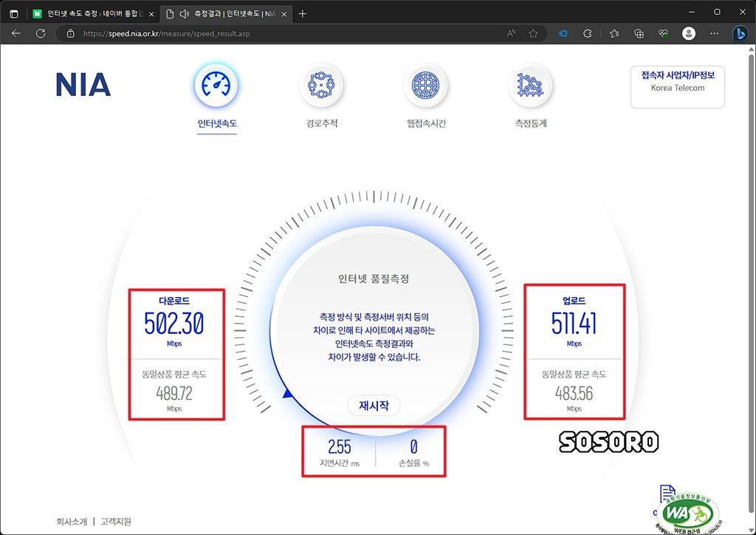The width and height of the screenshot is (756, 535).
Task: Click the 502.30 download speed value
Action: 174,323
